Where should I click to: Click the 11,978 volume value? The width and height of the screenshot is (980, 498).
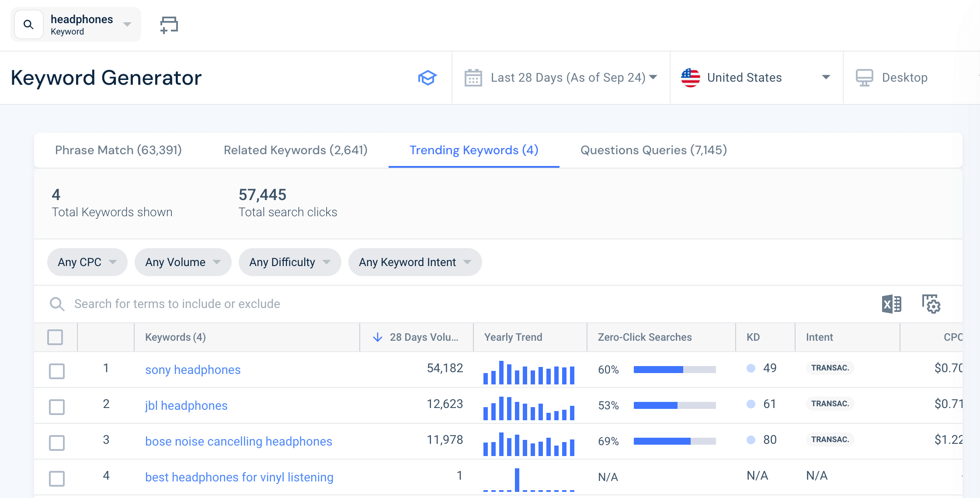(x=445, y=440)
